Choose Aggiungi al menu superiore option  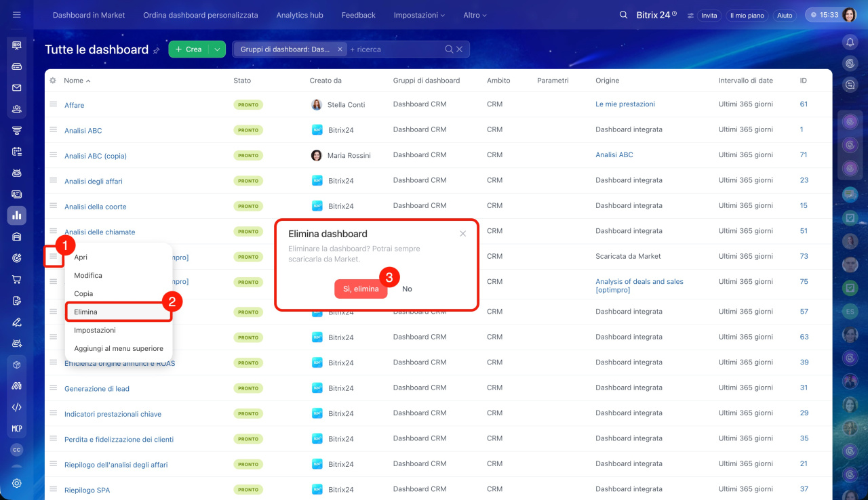119,348
